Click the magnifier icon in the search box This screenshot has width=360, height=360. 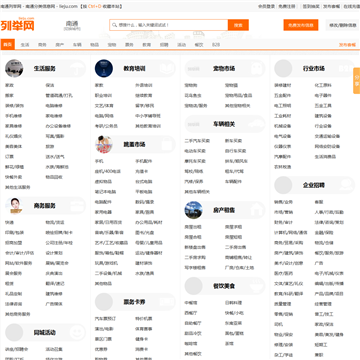point(115,25)
